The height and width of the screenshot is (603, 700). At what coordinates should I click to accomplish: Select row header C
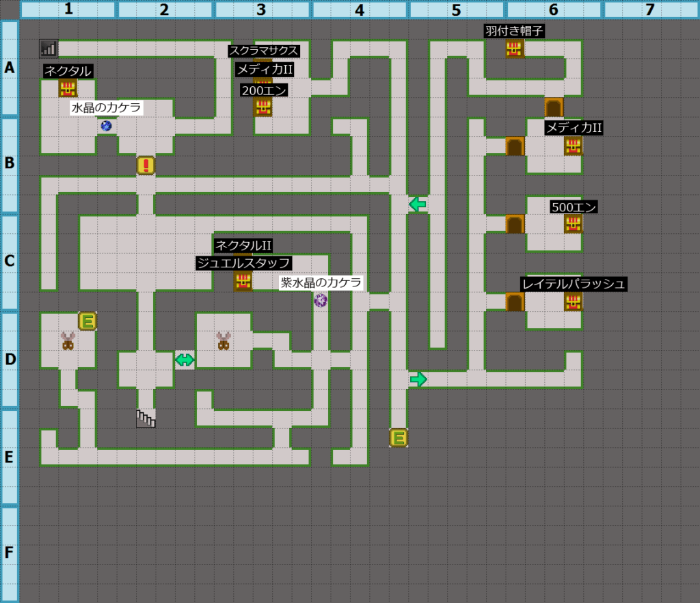(x=10, y=262)
